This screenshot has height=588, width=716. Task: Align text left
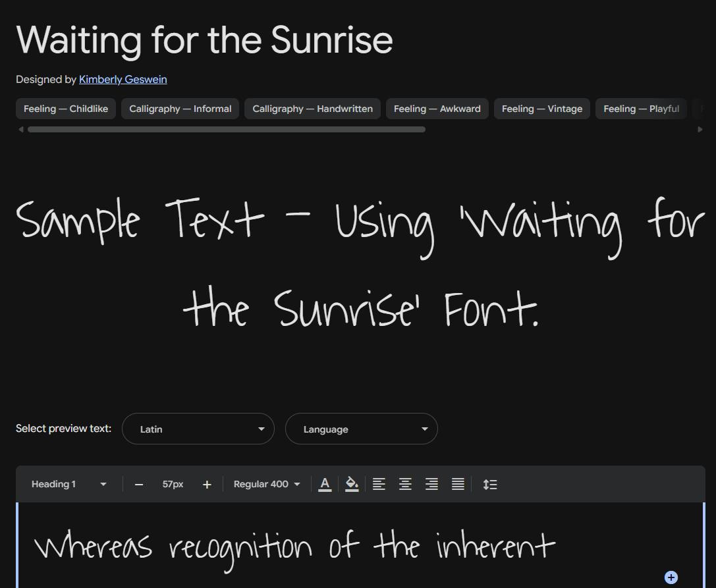pyautogui.click(x=379, y=484)
